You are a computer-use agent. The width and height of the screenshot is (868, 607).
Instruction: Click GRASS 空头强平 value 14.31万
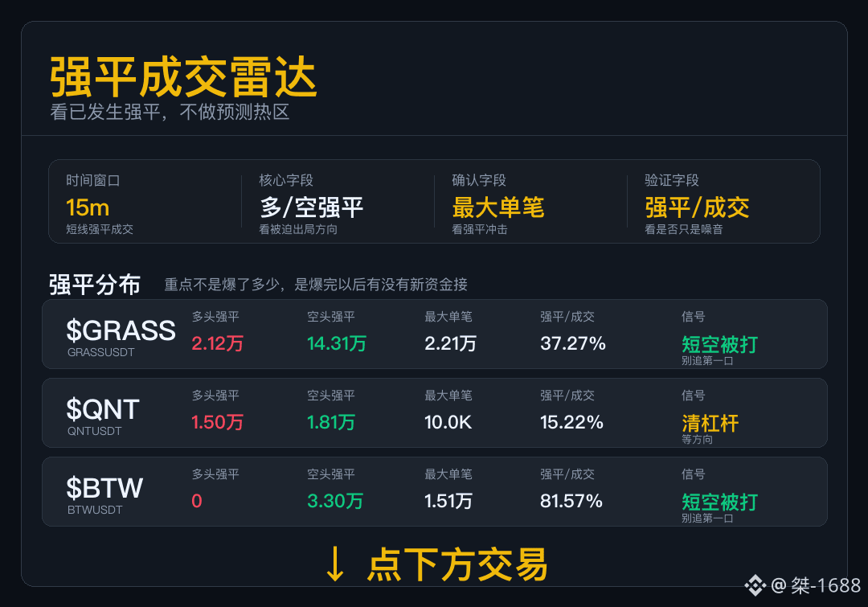click(337, 343)
